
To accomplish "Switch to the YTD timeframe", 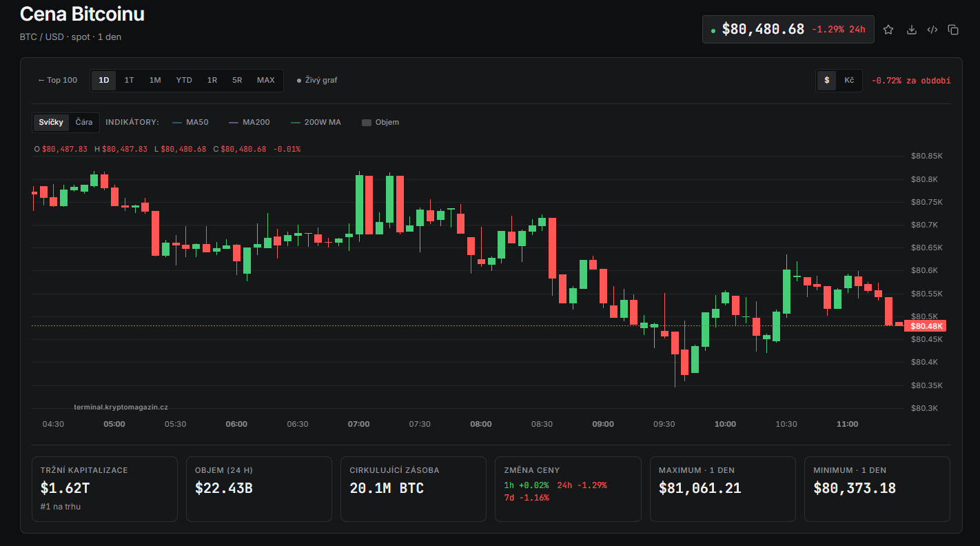I will tap(184, 80).
